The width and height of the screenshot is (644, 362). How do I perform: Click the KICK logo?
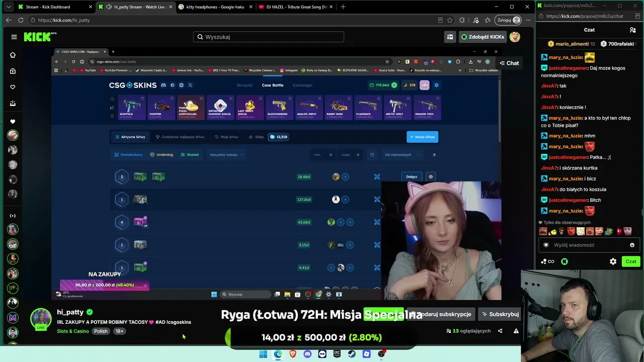coord(40,37)
